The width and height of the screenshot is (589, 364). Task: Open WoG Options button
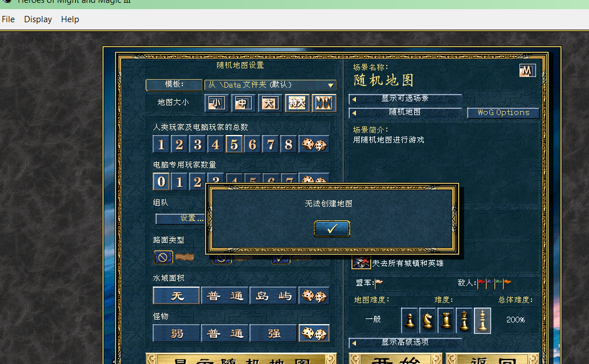(503, 113)
